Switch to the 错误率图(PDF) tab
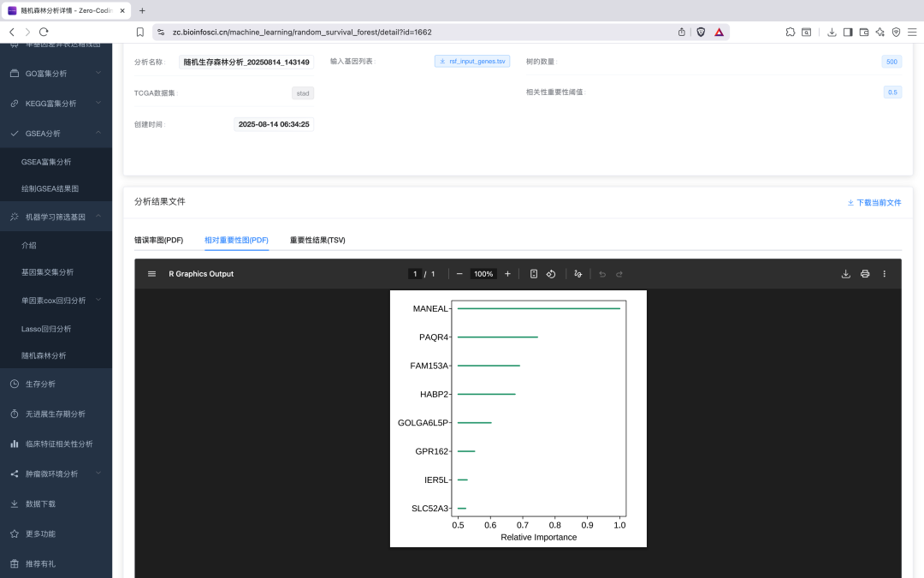 coord(158,240)
